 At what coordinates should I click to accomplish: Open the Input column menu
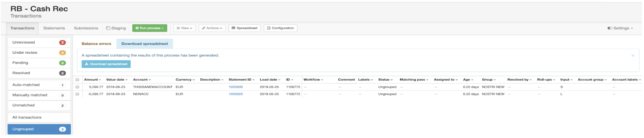pyautogui.click(x=566, y=80)
